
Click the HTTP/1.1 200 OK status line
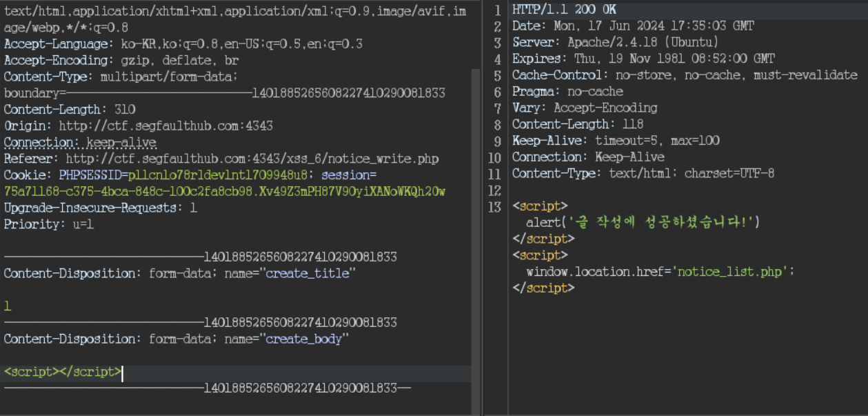pos(564,10)
